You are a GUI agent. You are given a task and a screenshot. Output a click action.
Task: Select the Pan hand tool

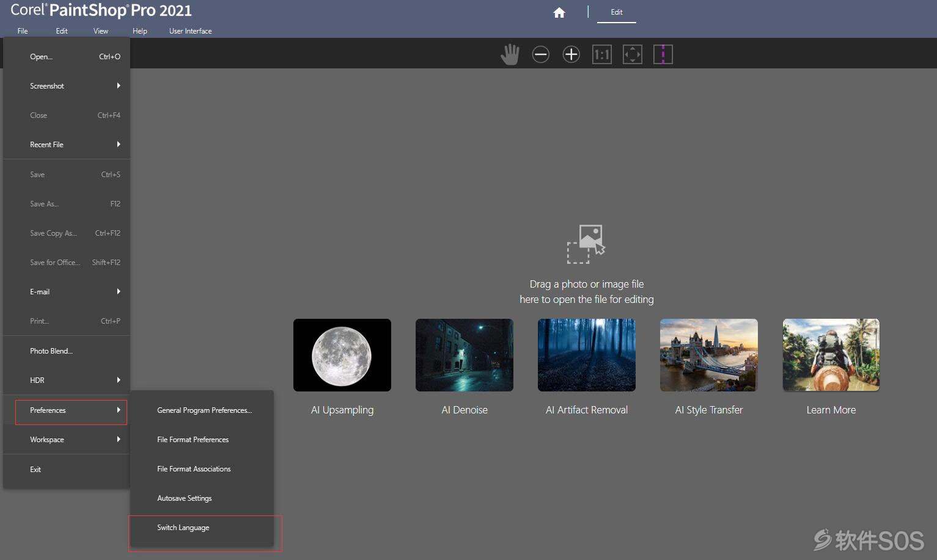coord(510,54)
